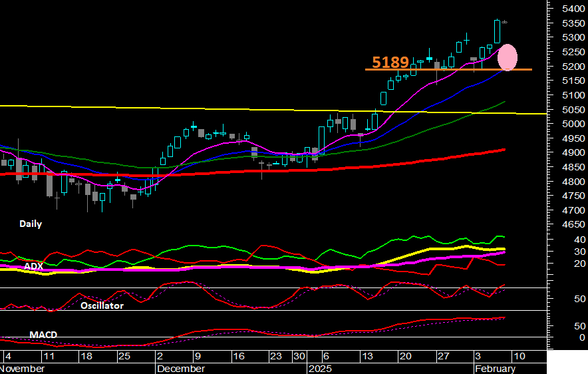Click the January 27 date tick
588x374 pixels.
pos(443,356)
